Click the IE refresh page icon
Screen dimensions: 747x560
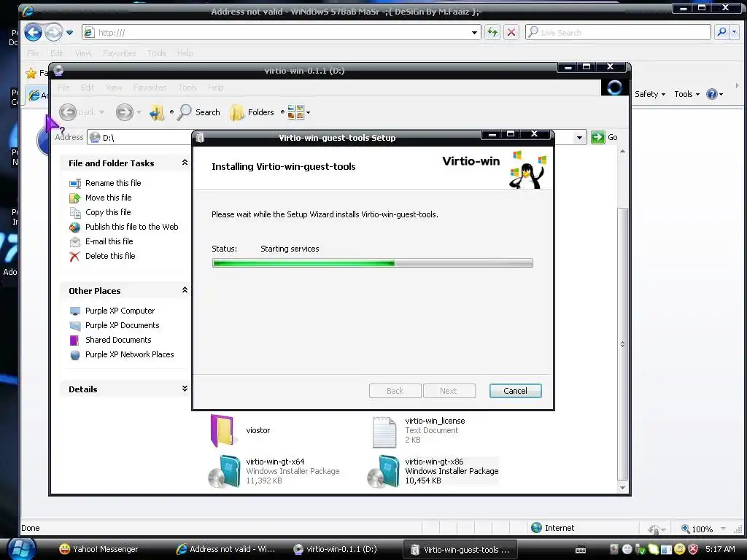pos(492,32)
